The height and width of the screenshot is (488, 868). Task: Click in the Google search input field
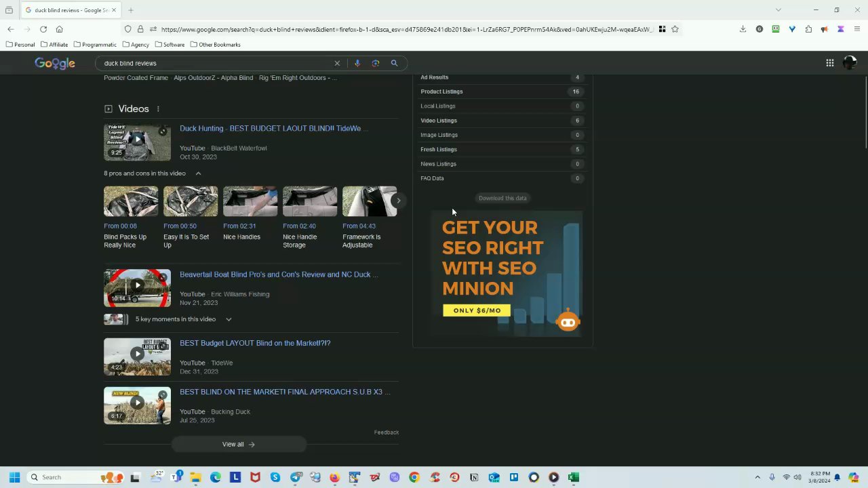tap(216, 63)
